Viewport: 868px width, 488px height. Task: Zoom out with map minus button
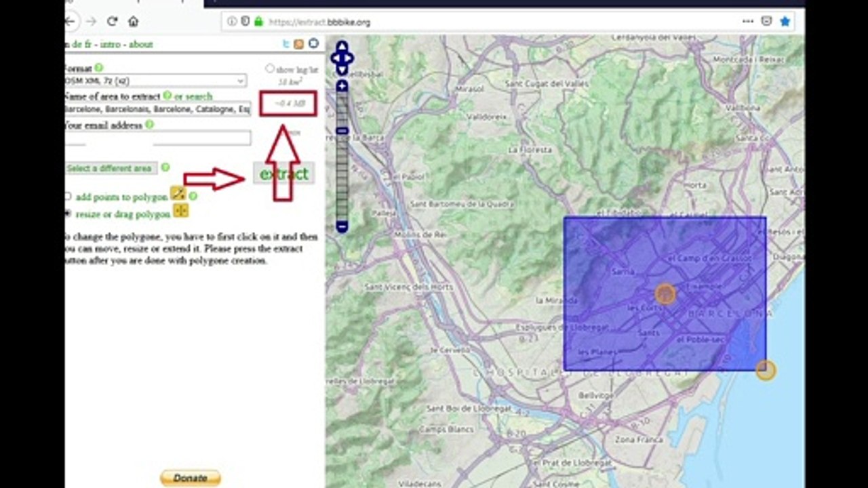tap(342, 227)
